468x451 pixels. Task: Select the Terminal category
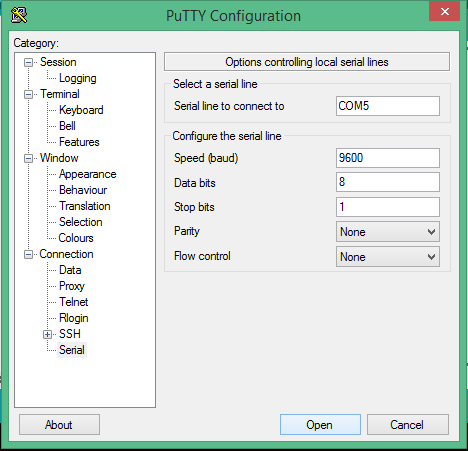point(60,94)
